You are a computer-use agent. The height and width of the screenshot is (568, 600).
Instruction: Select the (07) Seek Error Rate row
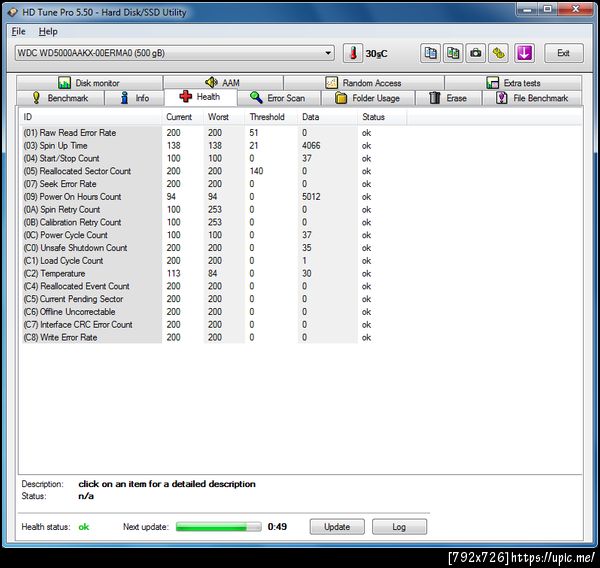click(x=214, y=184)
